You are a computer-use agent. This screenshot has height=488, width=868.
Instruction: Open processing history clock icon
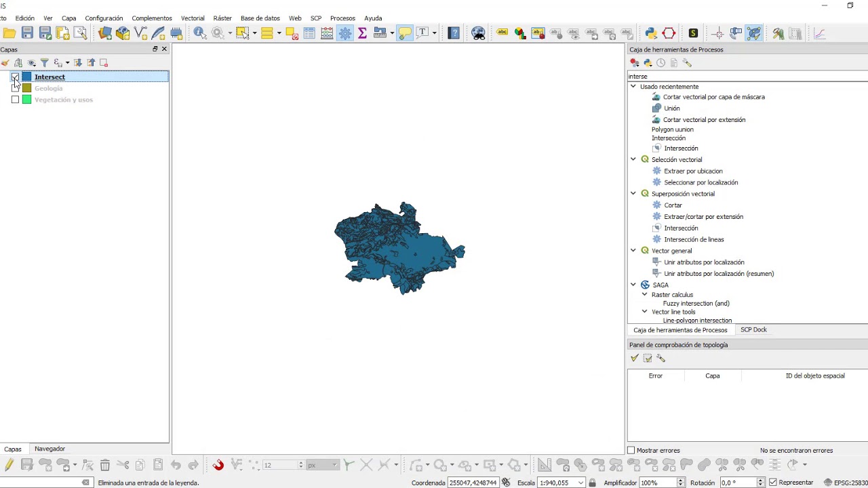[x=660, y=62]
